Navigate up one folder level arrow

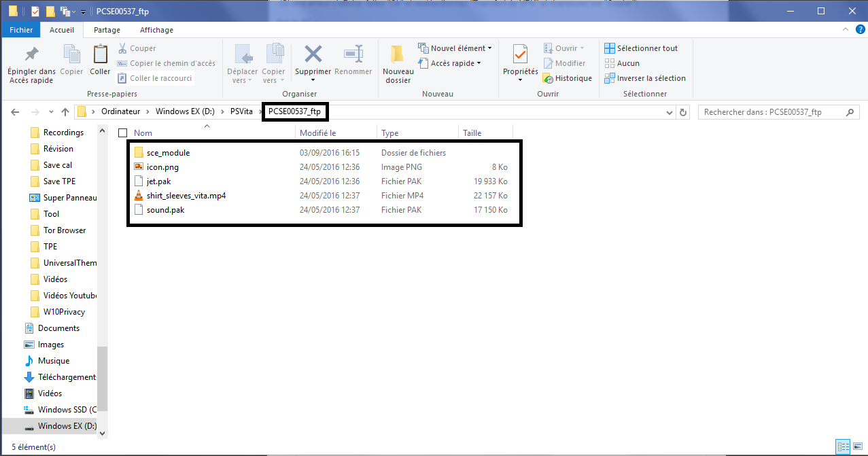(x=65, y=112)
